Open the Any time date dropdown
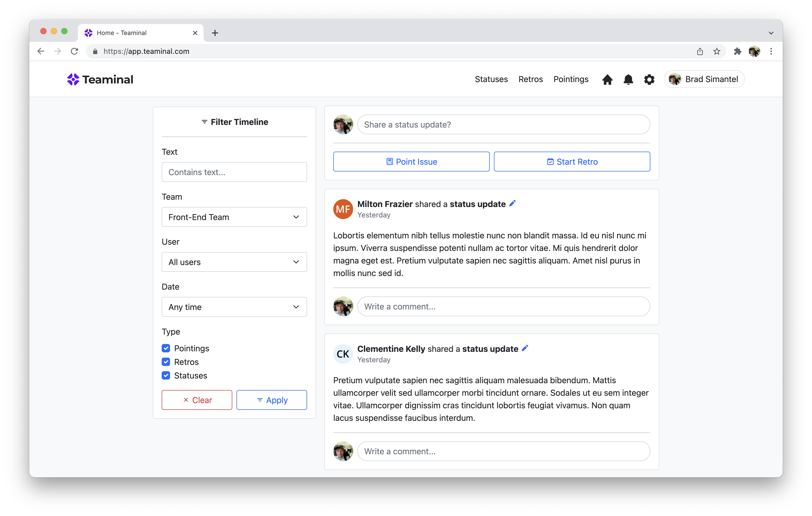This screenshot has width=812, height=516. pyautogui.click(x=234, y=307)
